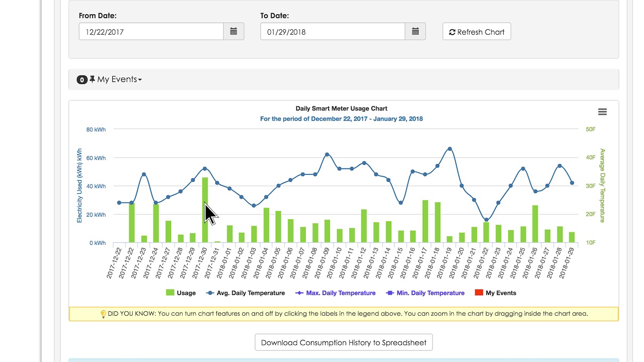The width and height of the screenshot is (644, 362).
Task: Open the To Date calendar picker icon
Action: 415,32
